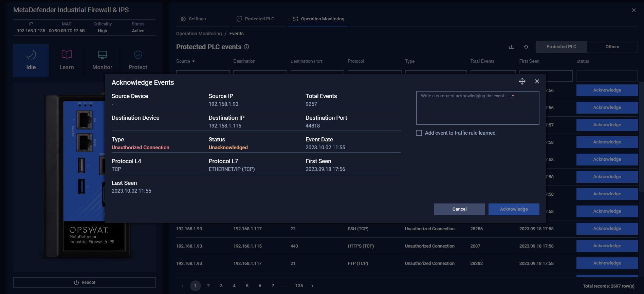Show the Others events filter
The image size is (644, 294).
(612, 47)
